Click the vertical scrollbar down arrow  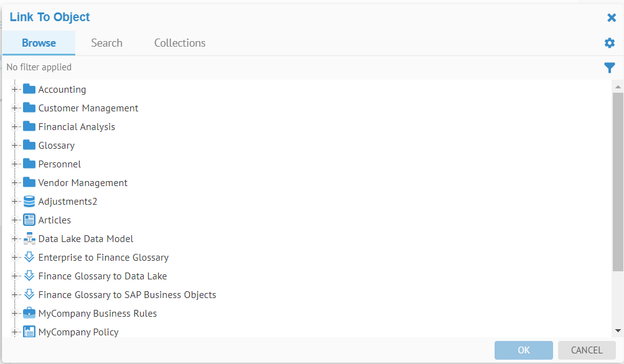click(618, 331)
